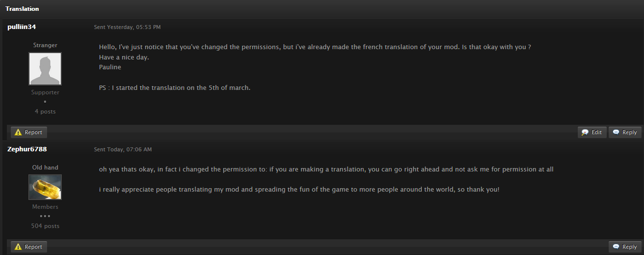The width and height of the screenshot is (644, 255).
Task: View pulliin34's 4 posts count
Action: tap(45, 112)
